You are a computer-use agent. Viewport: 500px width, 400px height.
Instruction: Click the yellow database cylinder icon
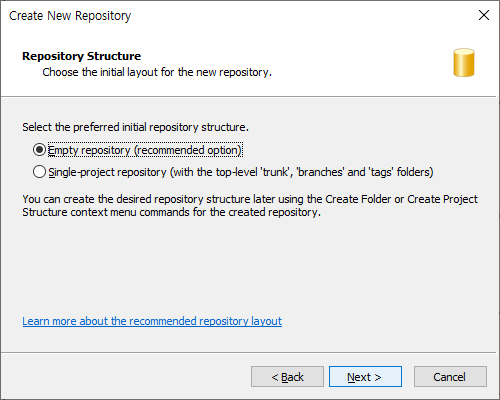(464, 63)
